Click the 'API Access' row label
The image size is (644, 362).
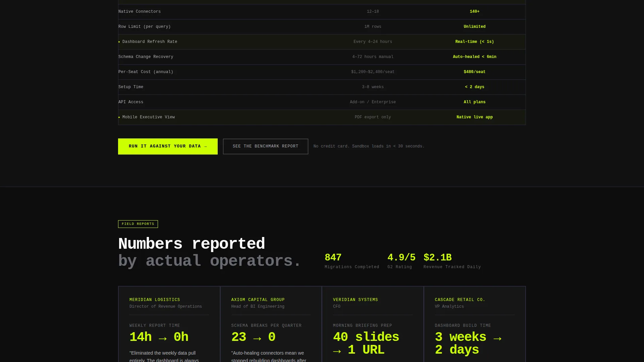point(131,102)
